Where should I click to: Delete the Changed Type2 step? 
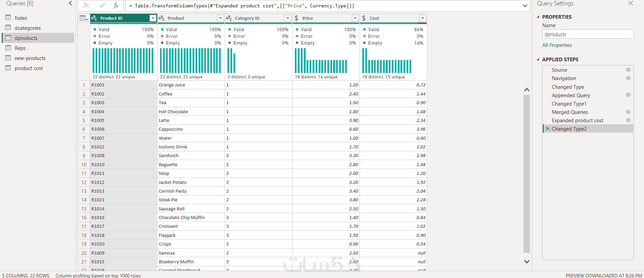[x=547, y=129]
